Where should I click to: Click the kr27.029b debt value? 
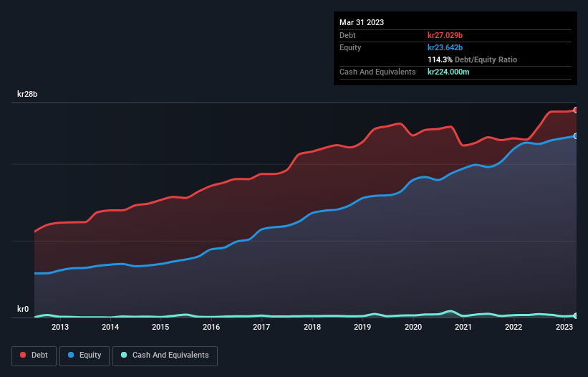point(445,35)
